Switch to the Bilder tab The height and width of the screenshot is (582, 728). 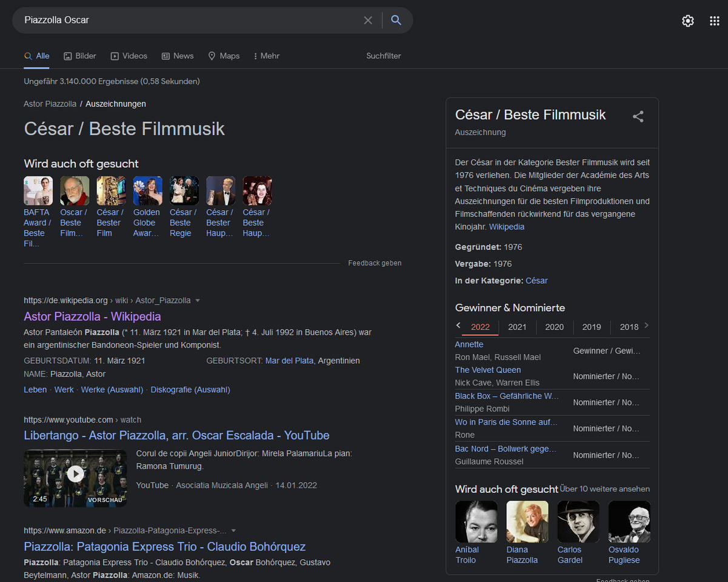80,56
